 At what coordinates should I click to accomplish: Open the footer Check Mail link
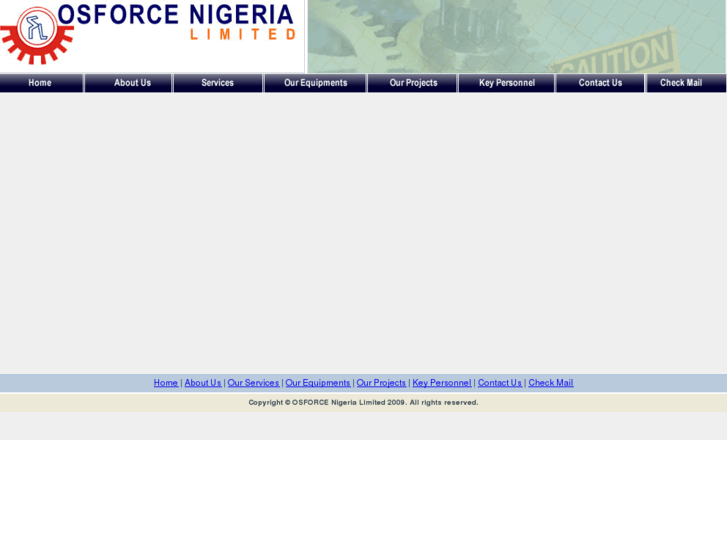tap(551, 383)
